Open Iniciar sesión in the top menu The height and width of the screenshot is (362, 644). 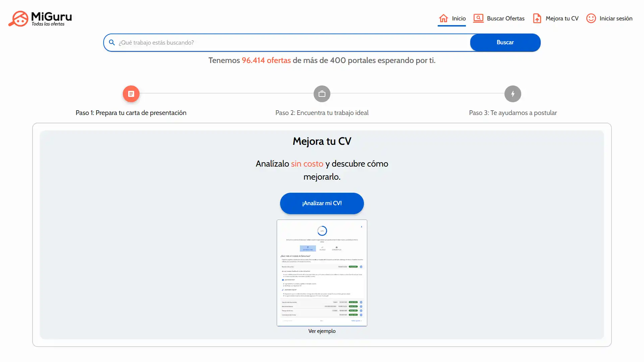point(609,18)
